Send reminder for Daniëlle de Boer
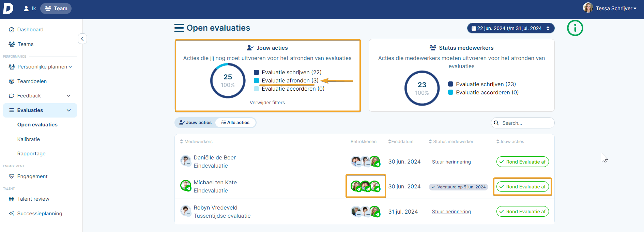 pyautogui.click(x=451, y=162)
